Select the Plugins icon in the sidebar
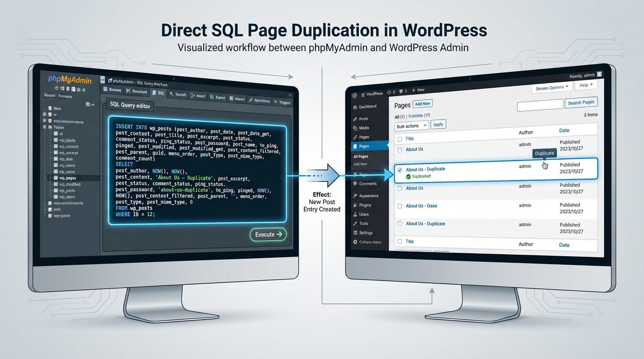The height and width of the screenshot is (359, 644). point(355,205)
